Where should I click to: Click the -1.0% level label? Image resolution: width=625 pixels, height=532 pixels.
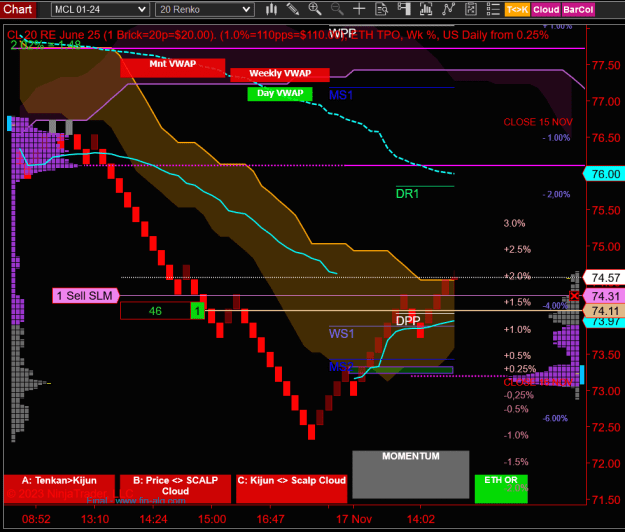tap(516, 435)
